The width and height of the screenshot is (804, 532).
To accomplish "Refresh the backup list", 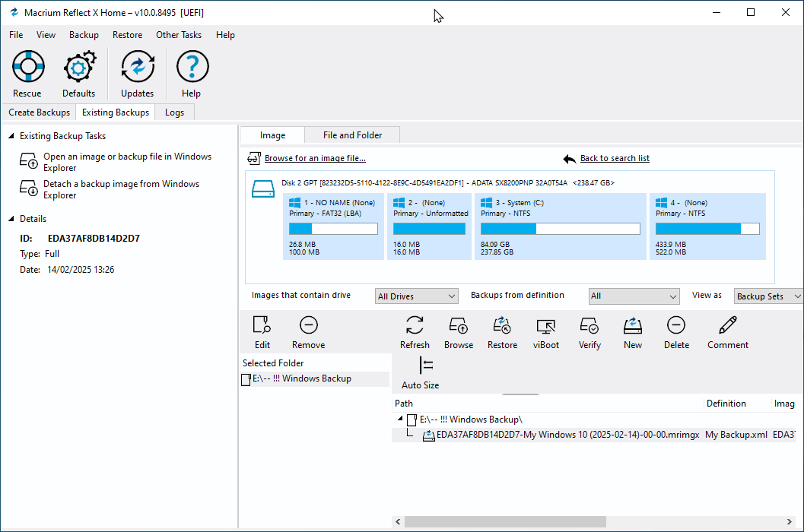I will 415,325.
